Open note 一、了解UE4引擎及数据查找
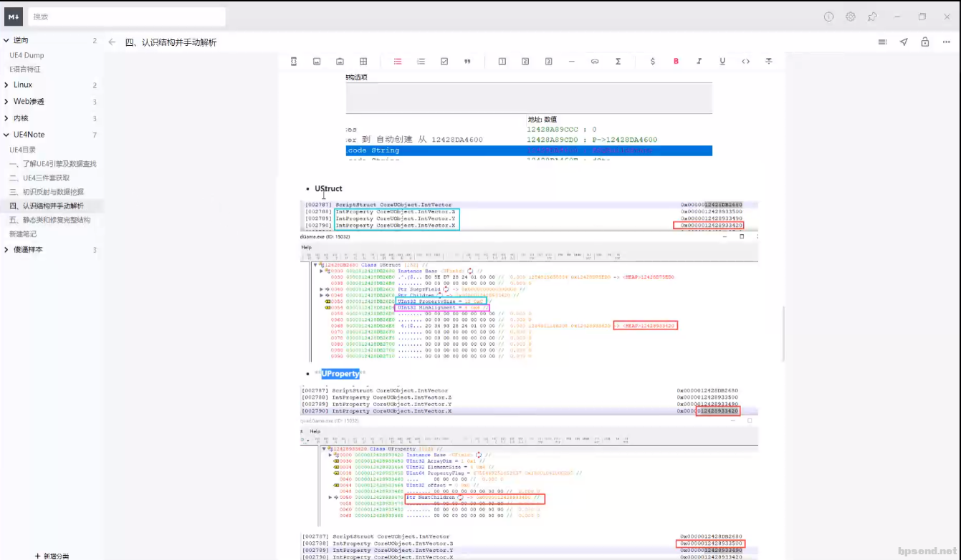Screen dimensions: 961x560 pyautogui.click(x=52, y=164)
